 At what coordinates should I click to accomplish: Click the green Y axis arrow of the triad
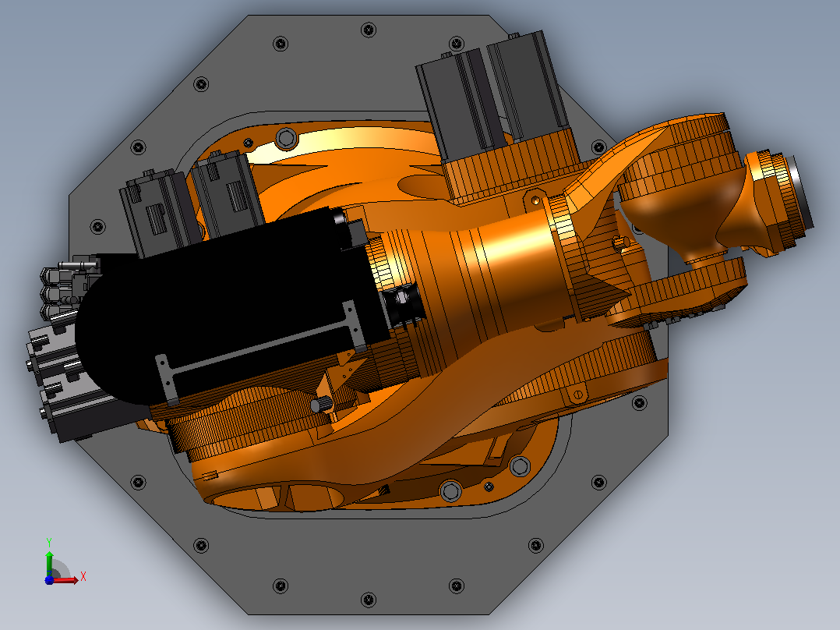49,563
